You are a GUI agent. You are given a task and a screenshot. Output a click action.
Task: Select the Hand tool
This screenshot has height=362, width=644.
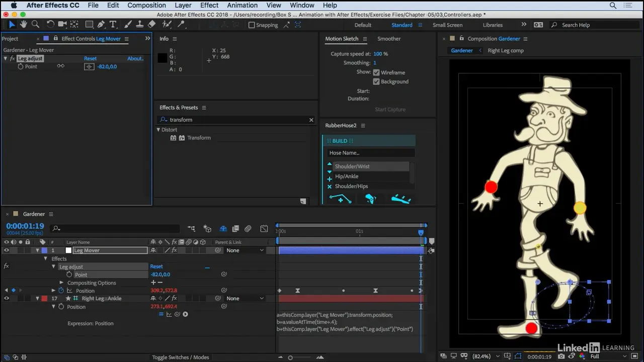24,24
